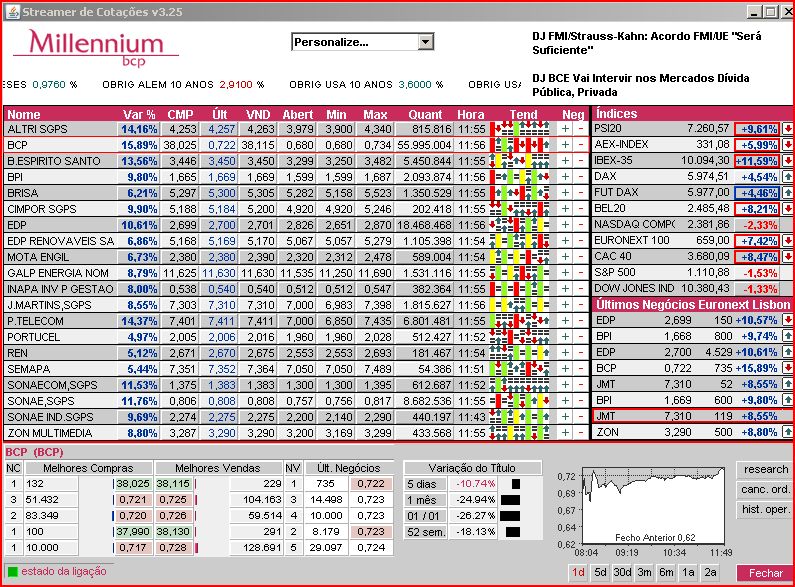This screenshot has height=587, width=795.
Task: Select the 6m chart period
Action: pos(666,572)
